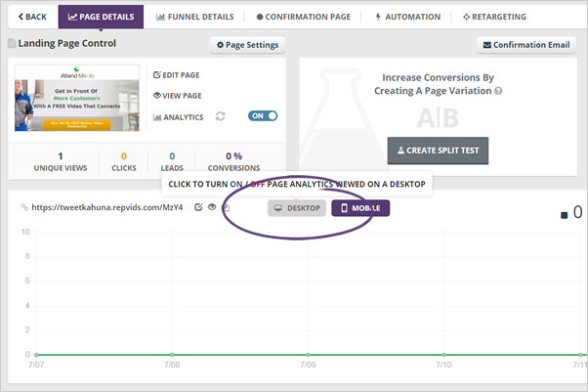Click the edit URL pencil icon
This screenshot has width=588, height=392.
click(x=198, y=207)
